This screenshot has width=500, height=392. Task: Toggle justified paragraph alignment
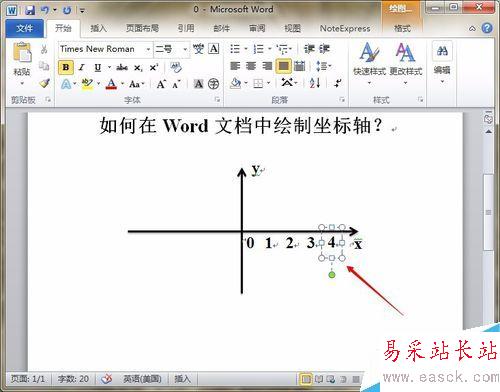(283, 66)
